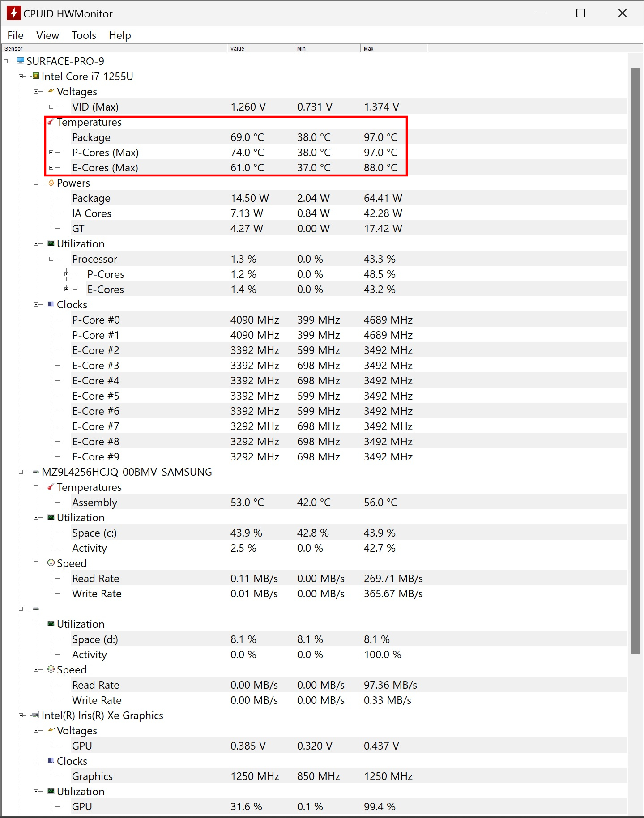Collapse the CPU Clocks section
This screenshot has width=644, height=818.
(x=36, y=304)
